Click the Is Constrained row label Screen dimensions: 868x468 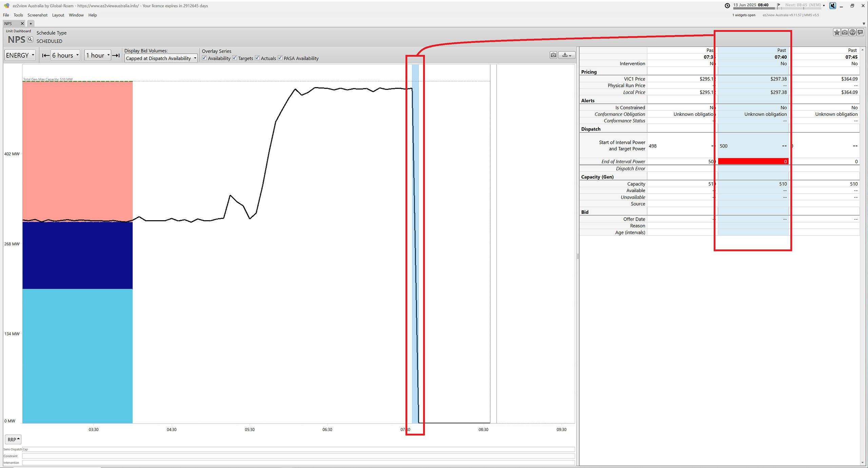coord(630,108)
